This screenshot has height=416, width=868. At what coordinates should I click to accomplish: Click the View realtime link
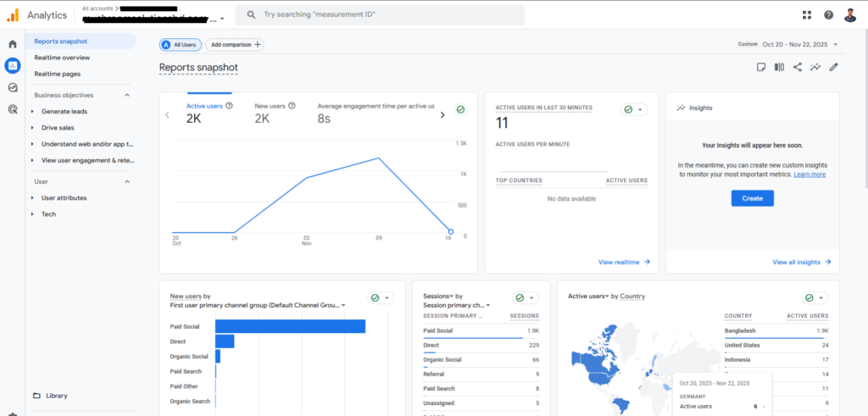point(624,263)
